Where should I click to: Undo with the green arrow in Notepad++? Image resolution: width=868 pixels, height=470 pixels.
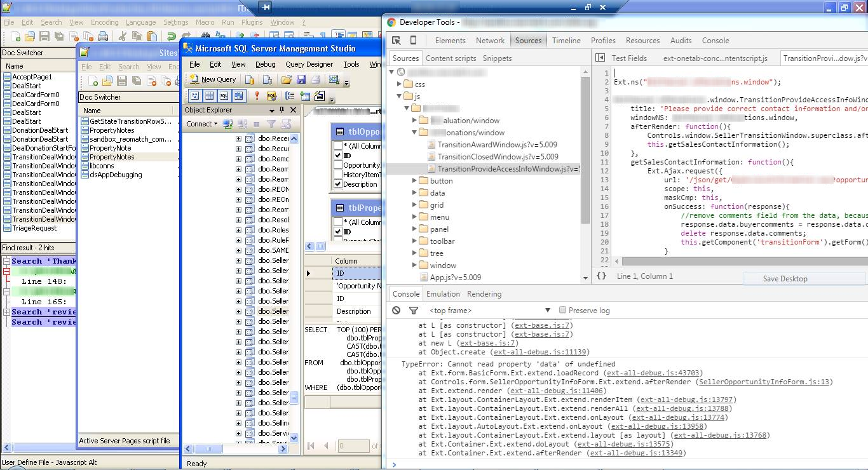(171, 37)
